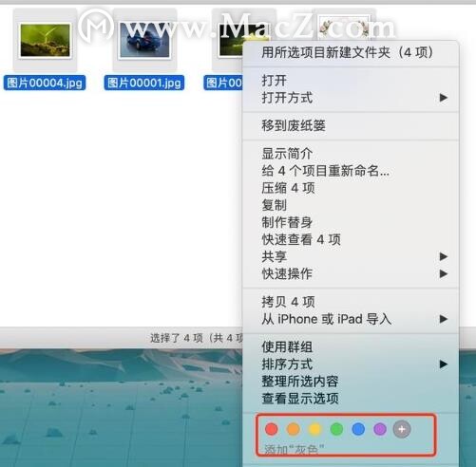Select 打开 in context menu
476x467 pixels.
[351, 81]
